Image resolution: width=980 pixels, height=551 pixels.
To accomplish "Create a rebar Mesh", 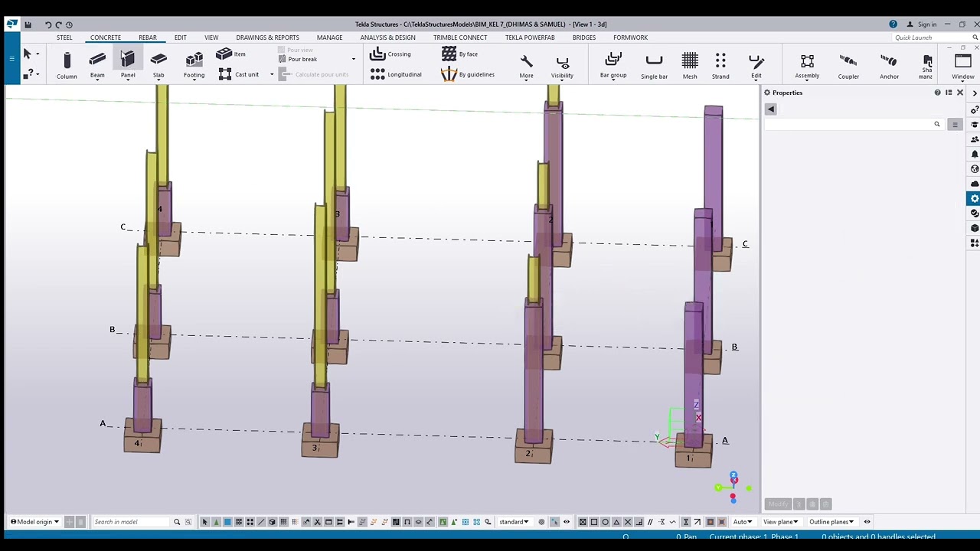I will (690, 66).
